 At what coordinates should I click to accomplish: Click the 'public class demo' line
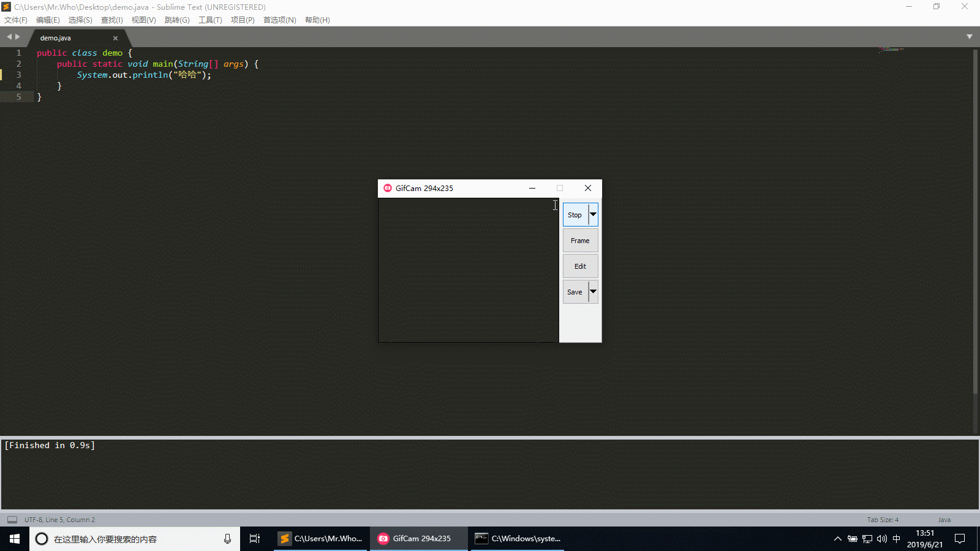click(85, 53)
